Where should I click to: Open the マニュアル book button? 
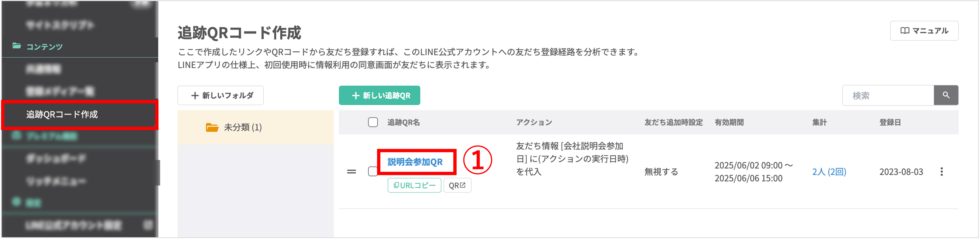(924, 31)
